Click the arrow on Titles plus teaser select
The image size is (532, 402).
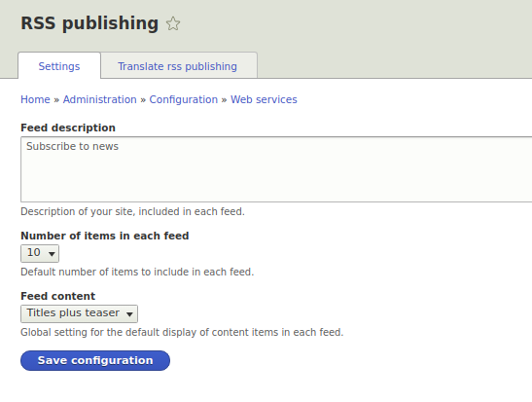129,314
